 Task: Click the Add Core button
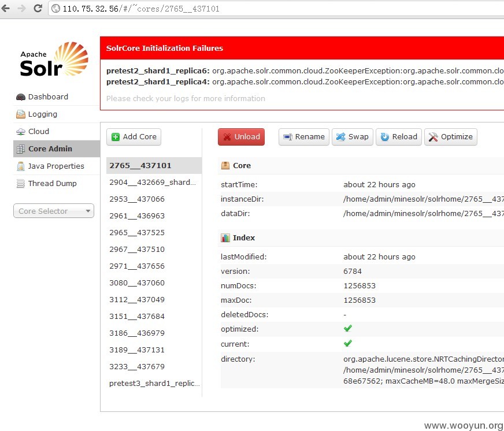coord(134,137)
